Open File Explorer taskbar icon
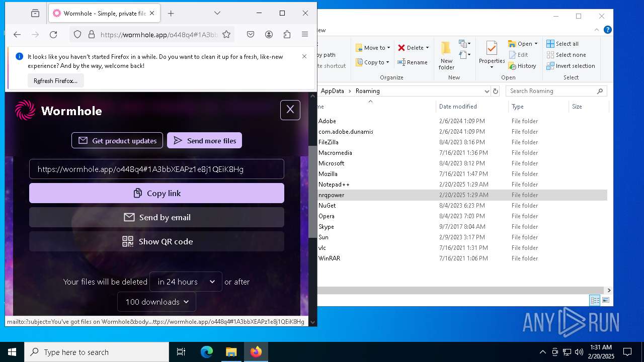The height and width of the screenshot is (362, 644). click(x=231, y=352)
